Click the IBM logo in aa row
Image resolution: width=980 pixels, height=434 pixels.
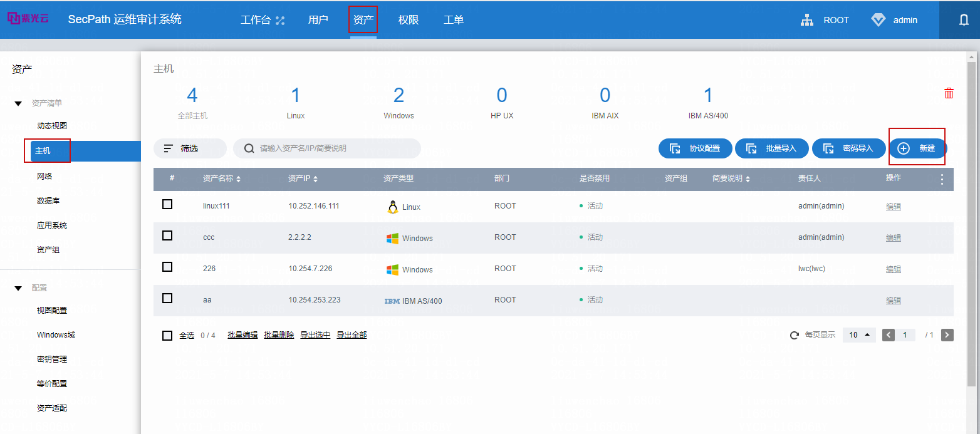pos(392,301)
